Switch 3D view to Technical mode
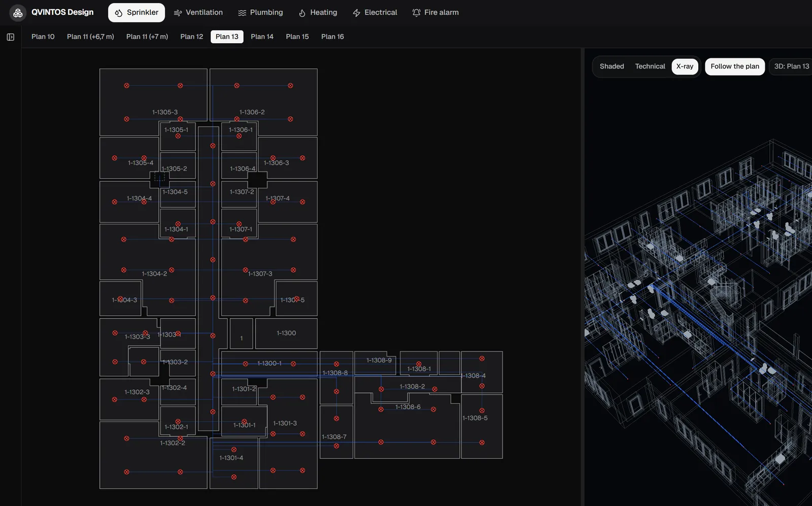Screen dimensions: 812x506 650,66
